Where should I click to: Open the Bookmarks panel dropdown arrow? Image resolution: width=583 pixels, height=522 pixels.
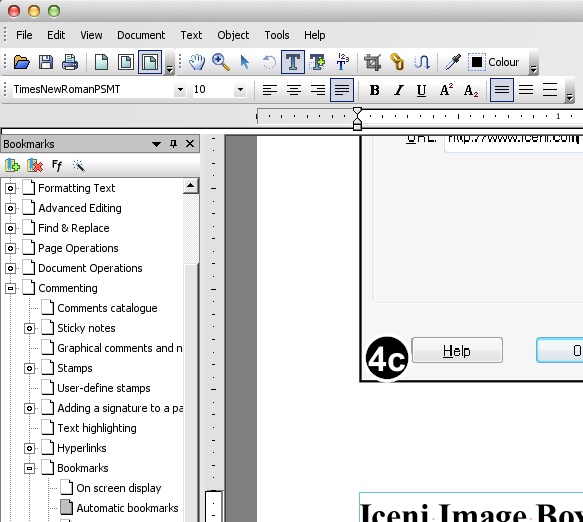point(157,144)
